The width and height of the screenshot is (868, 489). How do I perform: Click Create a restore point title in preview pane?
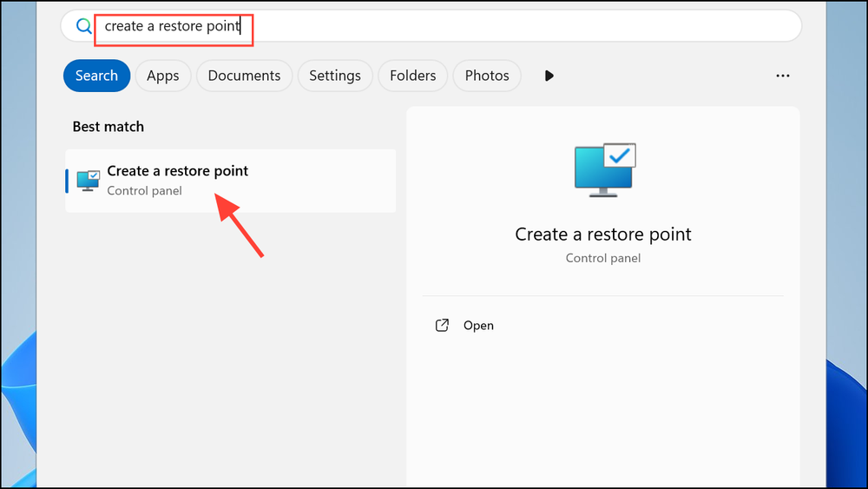pos(603,234)
